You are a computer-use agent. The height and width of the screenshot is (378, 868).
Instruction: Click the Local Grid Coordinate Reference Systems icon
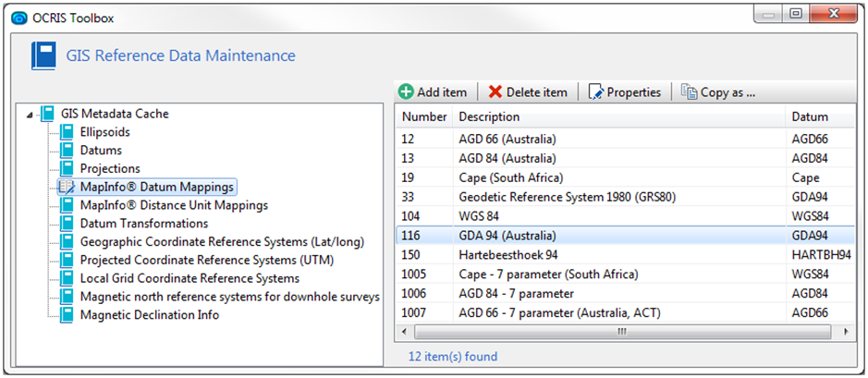click(x=67, y=278)
